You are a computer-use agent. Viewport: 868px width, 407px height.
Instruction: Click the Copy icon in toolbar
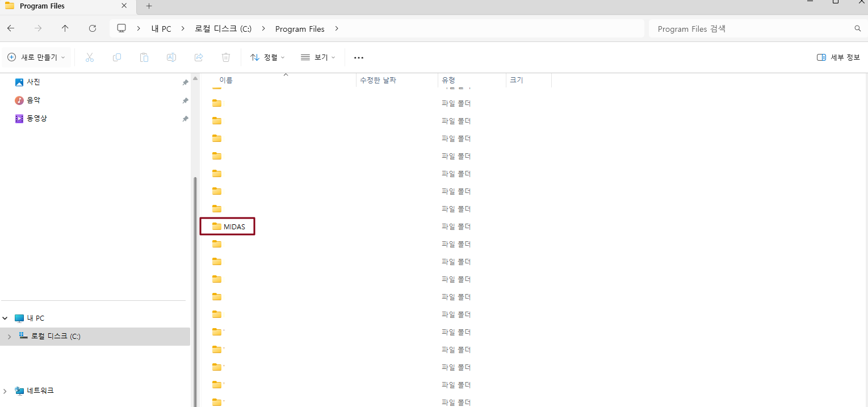117,57
